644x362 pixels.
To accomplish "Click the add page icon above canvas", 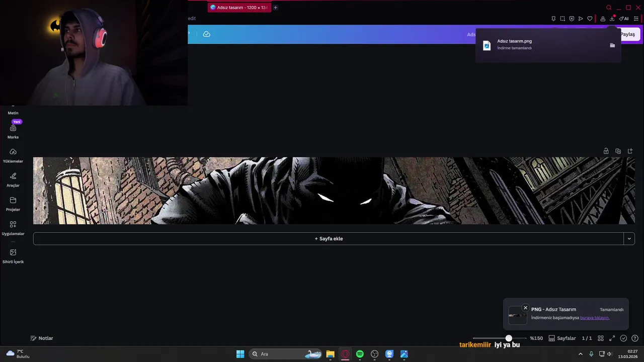I will [630, 151].
